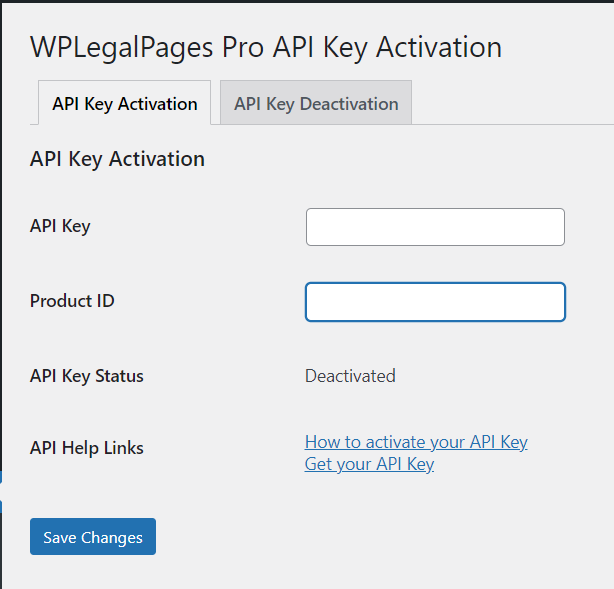Viewport: 614px width, 589px height.
Task: Select the Deactivated status text
Action: click(350, 376)
